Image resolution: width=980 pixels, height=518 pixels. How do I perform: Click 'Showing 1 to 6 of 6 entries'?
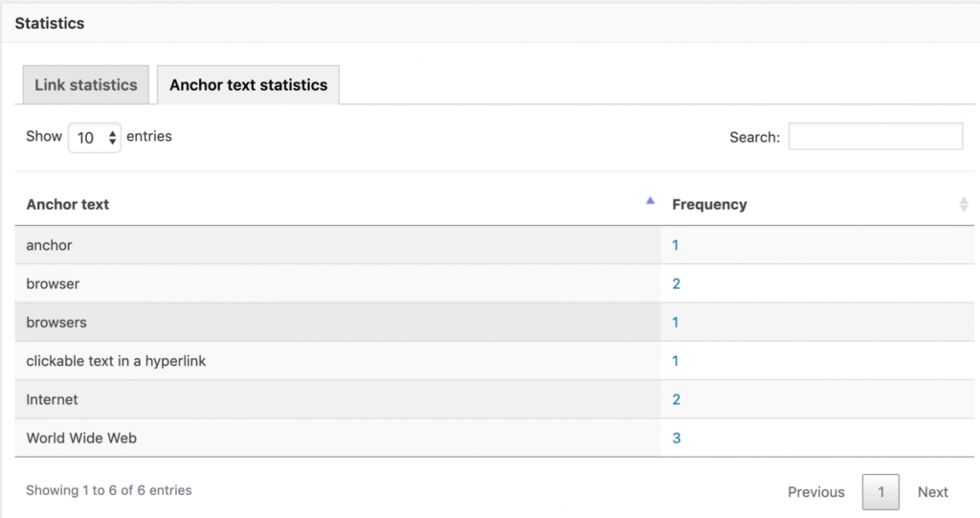click(109, 490)
